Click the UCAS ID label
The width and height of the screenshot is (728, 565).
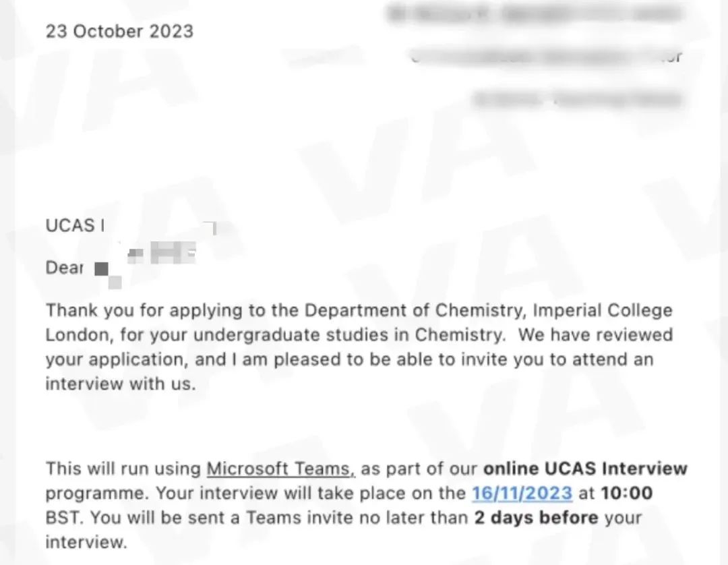click(75, 226)
